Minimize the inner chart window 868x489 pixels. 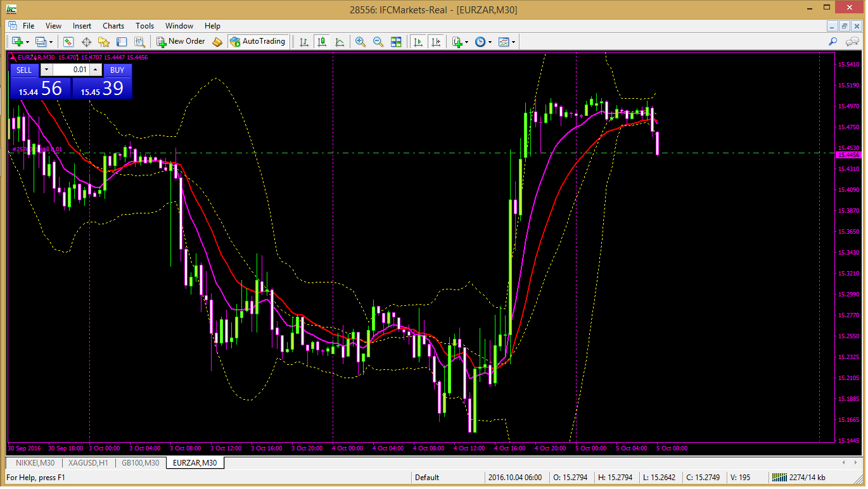tap(833, 26)
